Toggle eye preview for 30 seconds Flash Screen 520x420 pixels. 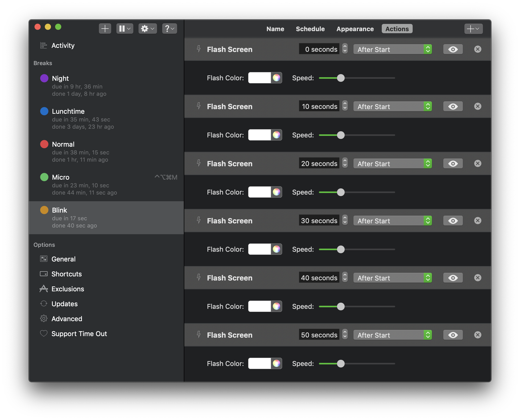coord(453,221)
